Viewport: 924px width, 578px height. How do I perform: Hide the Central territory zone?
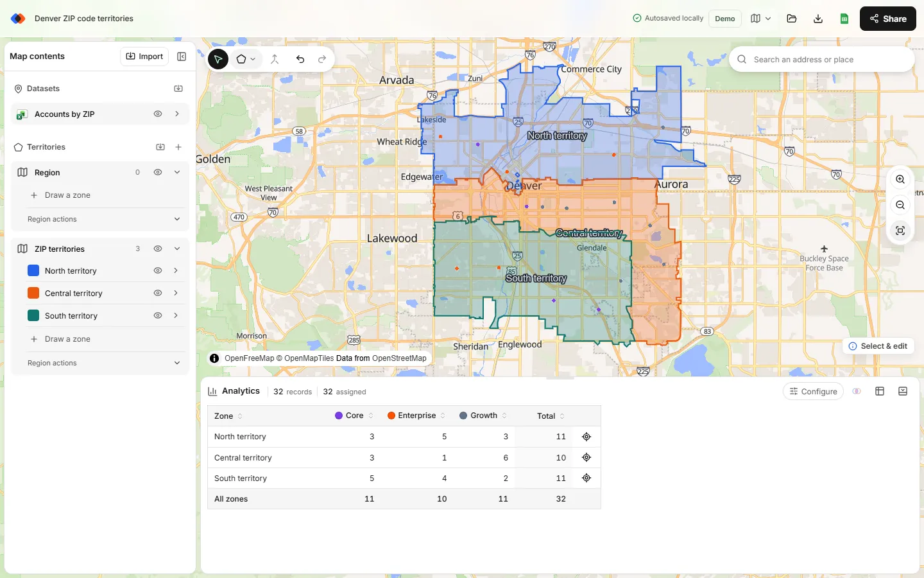(158, 293)
